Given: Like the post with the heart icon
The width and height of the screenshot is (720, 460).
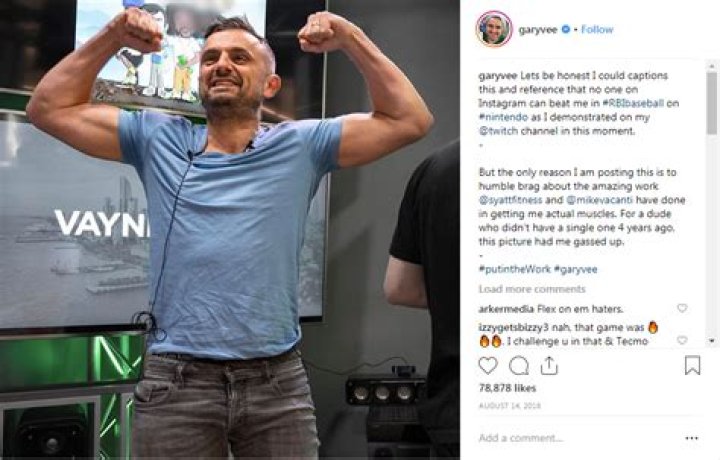Looking at the screenshot, I should pos(488,365).
